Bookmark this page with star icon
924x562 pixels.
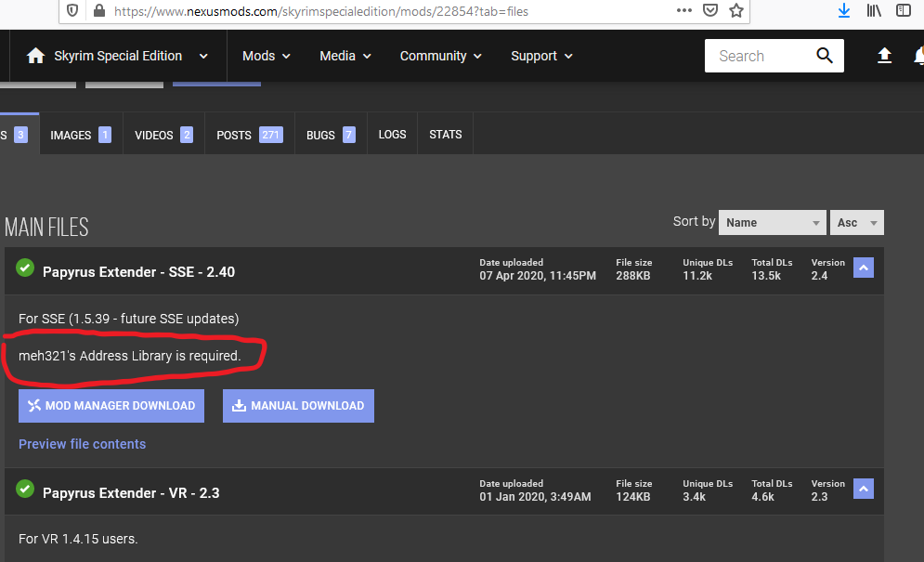point(736,10)
